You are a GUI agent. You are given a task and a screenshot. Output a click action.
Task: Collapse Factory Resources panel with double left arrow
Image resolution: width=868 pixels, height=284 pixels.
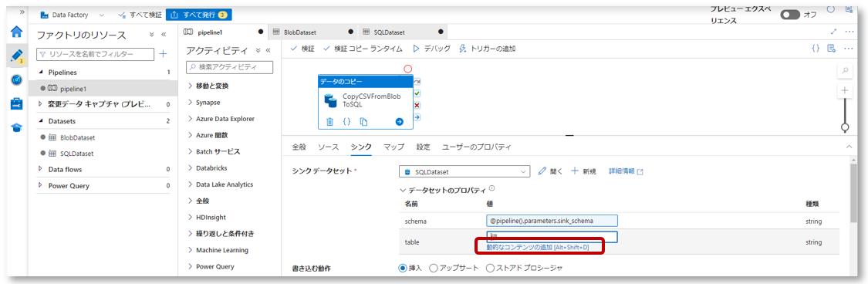click(x=164, y=34)
